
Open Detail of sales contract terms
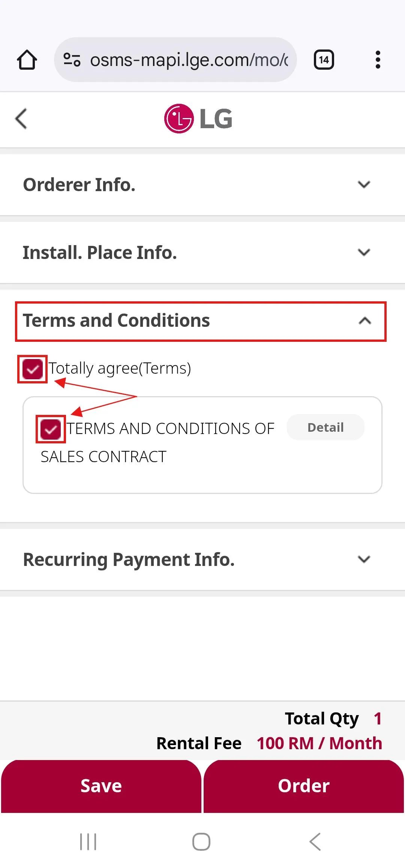(x=325, y=427)
